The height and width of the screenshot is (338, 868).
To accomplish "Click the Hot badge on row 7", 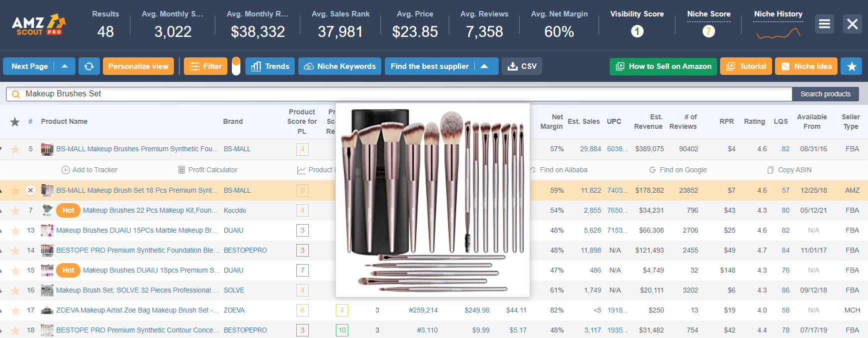I will 68,210.
